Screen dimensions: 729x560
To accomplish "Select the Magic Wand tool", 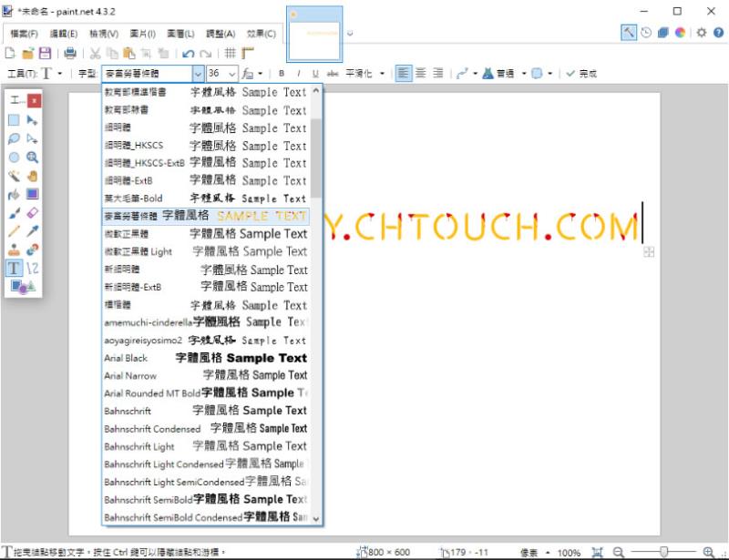I will click(14, 176).
